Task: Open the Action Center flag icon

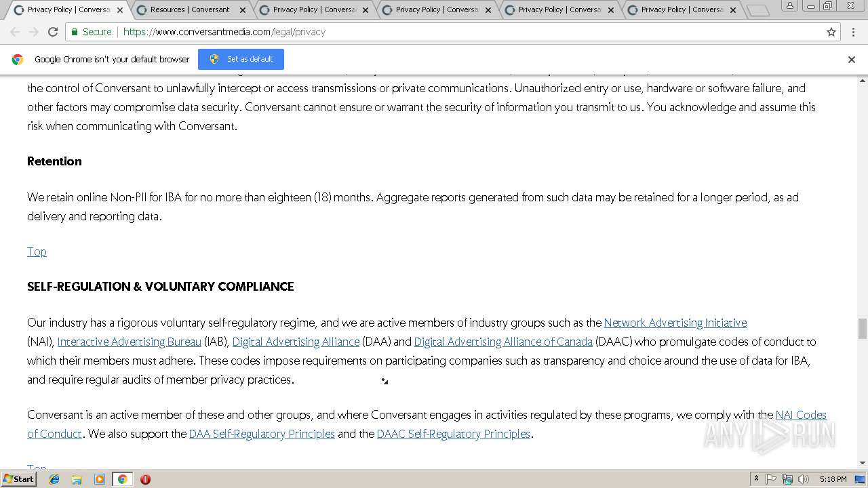Action: (x=771, y=479)
